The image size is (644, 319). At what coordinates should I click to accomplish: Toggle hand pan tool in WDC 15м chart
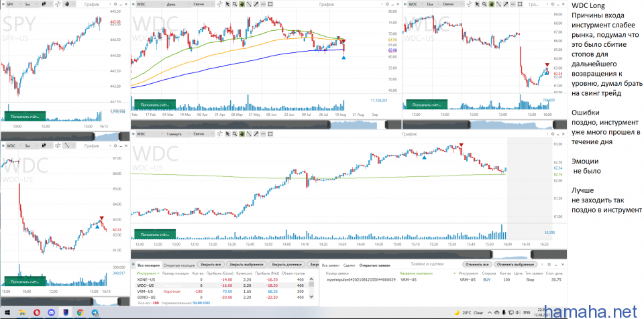(x=492, y=4)
